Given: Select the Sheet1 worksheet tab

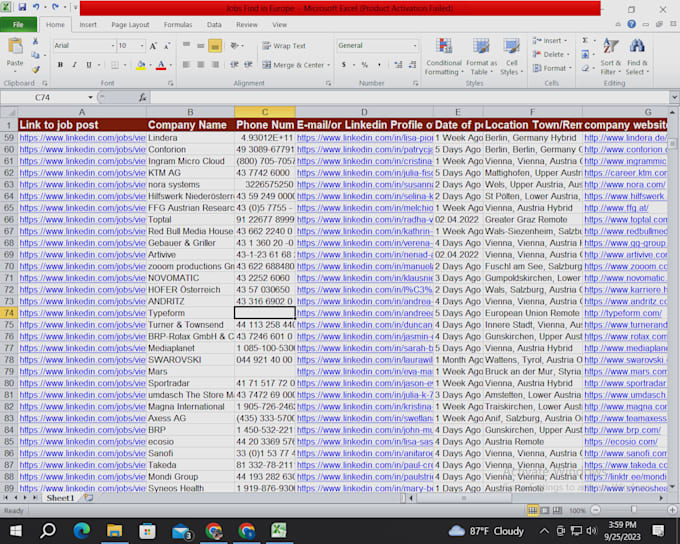Looking at the screenshot, I should pos(60,498).
